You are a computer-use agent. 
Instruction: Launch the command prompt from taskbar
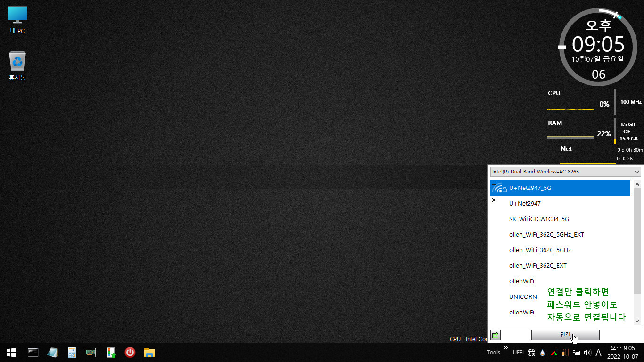click(x=33, y=353)
